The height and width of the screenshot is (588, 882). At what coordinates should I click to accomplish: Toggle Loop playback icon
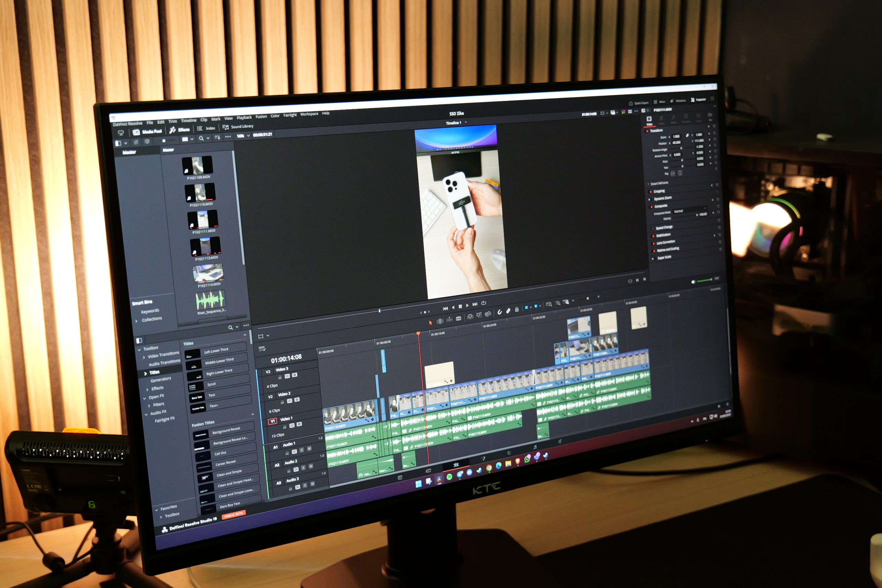point(484,303)
